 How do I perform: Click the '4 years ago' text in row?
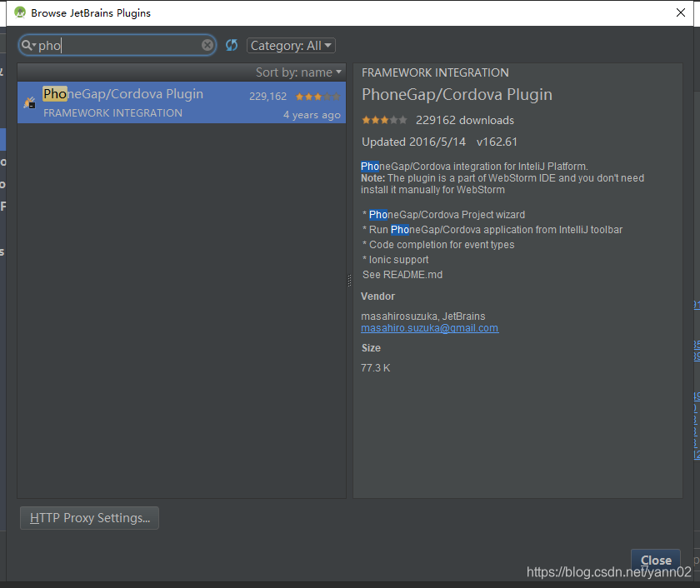[312, 115]
